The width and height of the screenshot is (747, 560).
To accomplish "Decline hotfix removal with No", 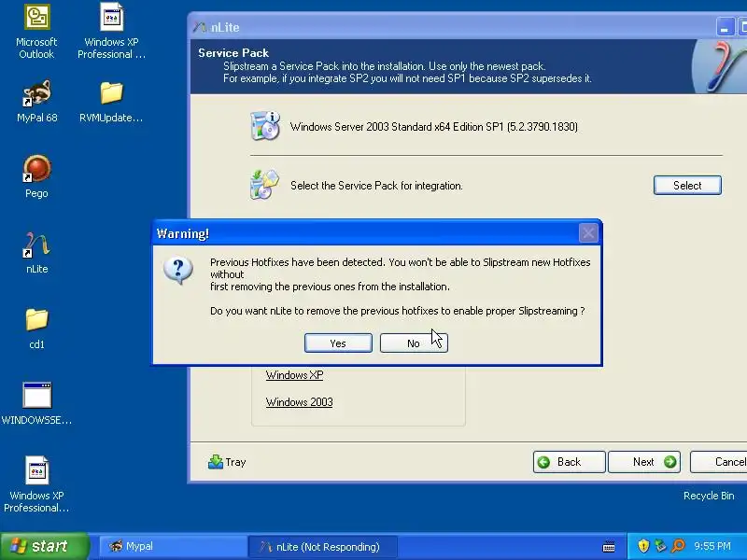I will 414,343.
